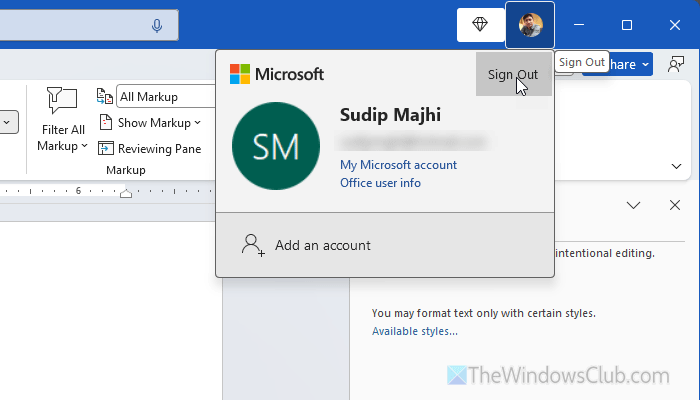
Task: Click the Show Markup document icon
Action: tap(105, 122)
